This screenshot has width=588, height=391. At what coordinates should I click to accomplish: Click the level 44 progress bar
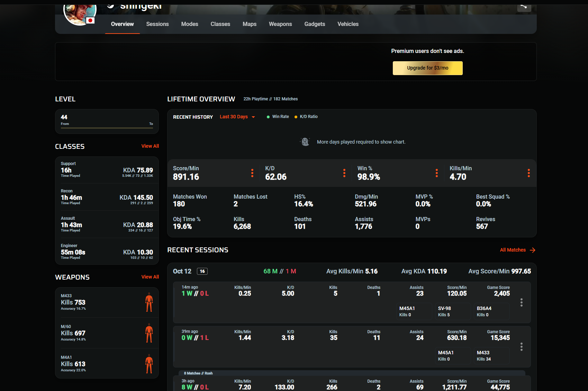[107, 128]
